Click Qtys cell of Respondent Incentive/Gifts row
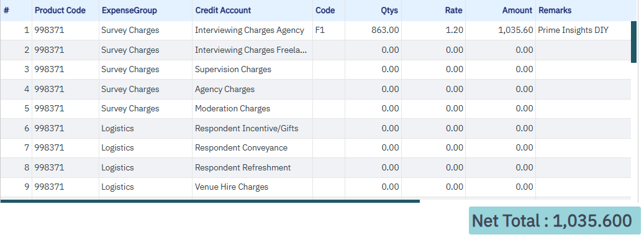Viewport: 644px width, 237px height. [373, 128]
